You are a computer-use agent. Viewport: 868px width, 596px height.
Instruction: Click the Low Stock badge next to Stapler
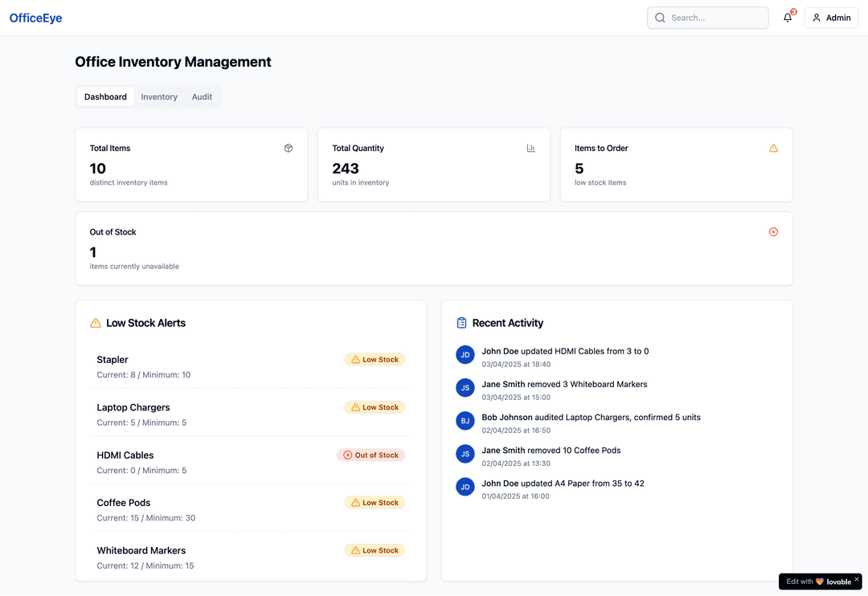pyautogui.click(x=375, y=359)
